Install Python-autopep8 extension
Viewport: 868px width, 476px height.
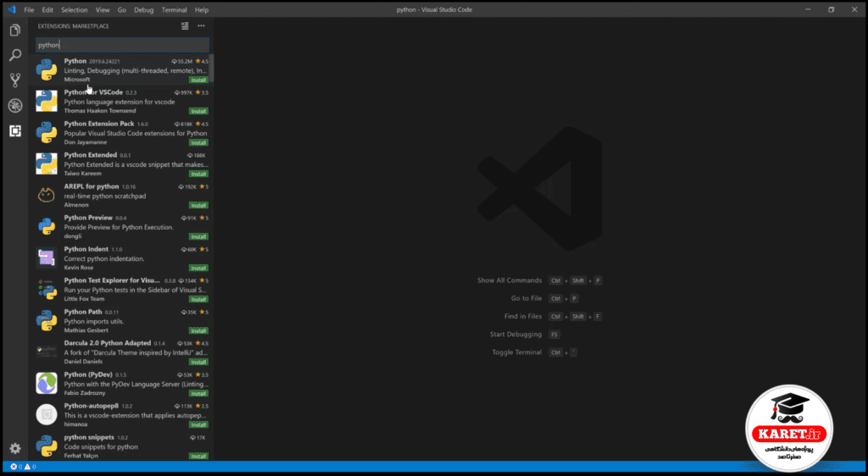pyautogui.click(x=198, y=424)
